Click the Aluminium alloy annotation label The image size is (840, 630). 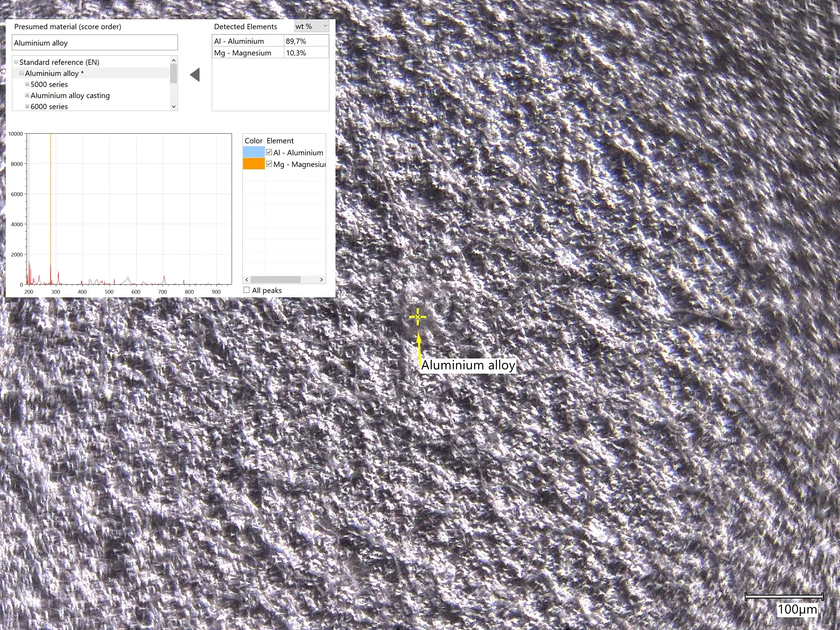pyautogui.click(x=468, y=365)
